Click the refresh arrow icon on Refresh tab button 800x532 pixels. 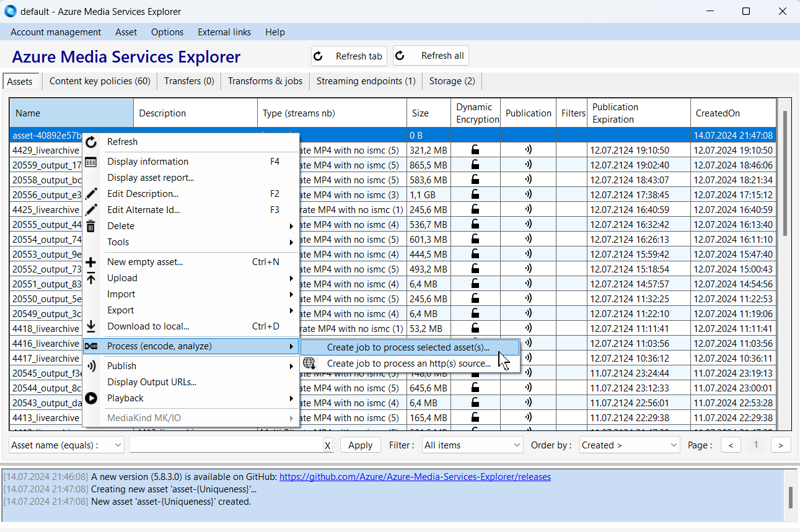point(318,56)
